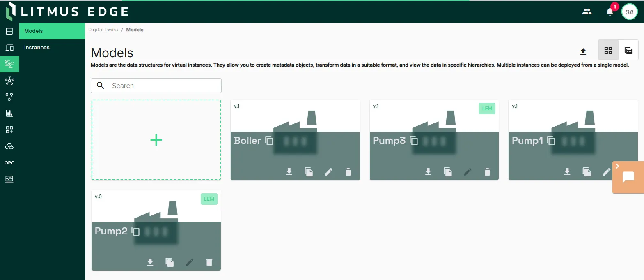The image size is (644, 280).
Task: Copy the Boiler model name
Action: (x=269, y=141)
